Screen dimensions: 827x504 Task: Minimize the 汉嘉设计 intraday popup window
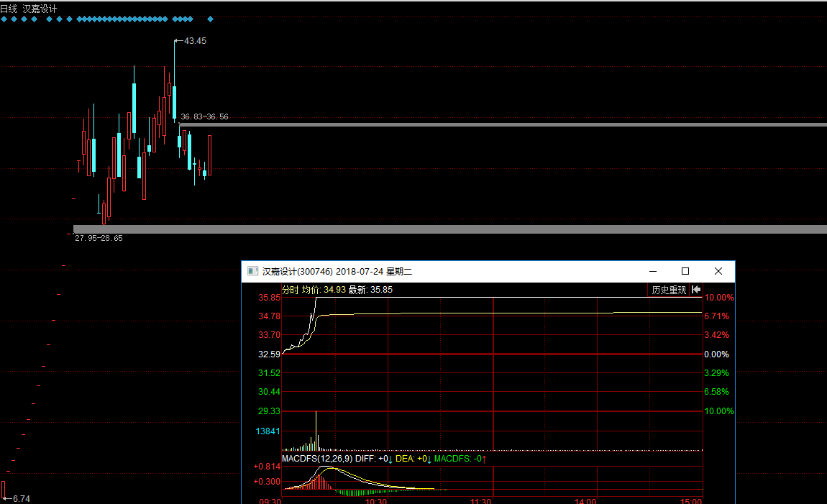[653, 271]
